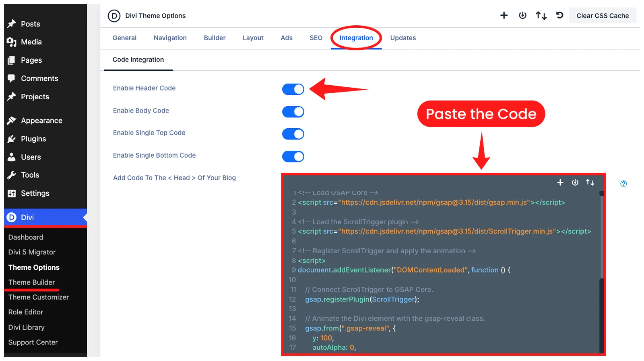
Task: Click 'Add Code To The < Head > Of Your Blog'
Action: pyautogui.click(x=174, y=178)
